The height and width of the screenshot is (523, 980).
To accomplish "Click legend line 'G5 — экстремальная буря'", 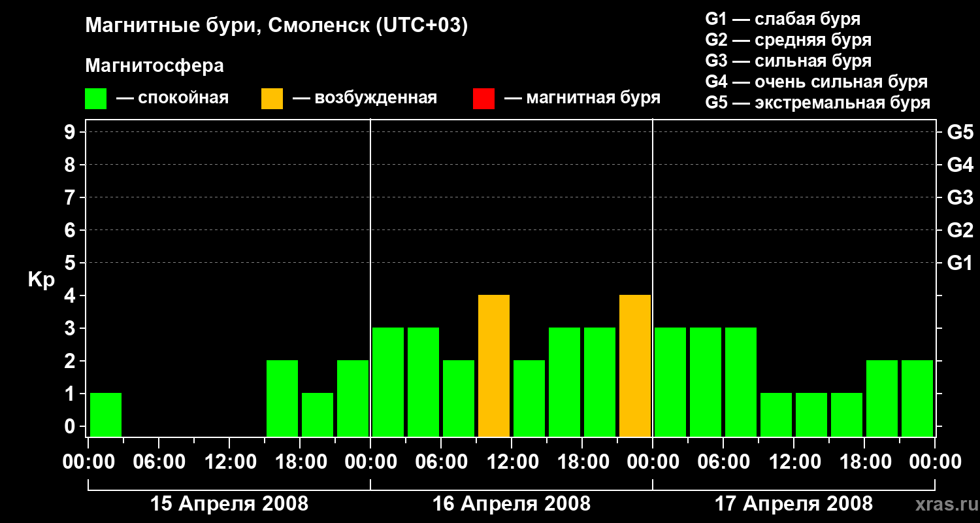I will pos(818,103).
